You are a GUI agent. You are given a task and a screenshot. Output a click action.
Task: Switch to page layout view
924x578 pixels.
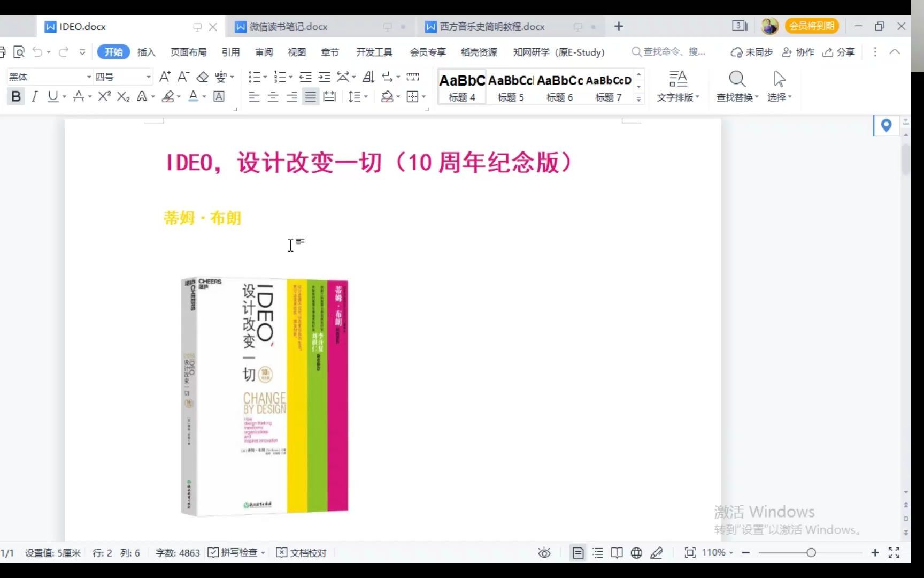click(x=578, y=553)
